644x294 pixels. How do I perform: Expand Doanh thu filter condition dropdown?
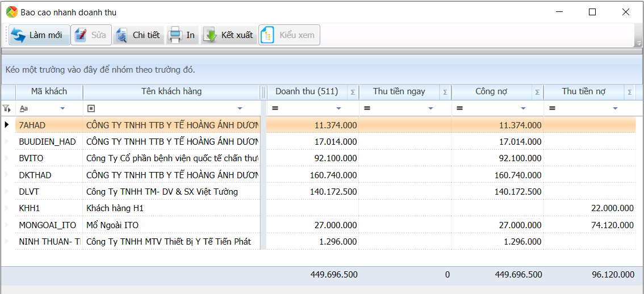click(339, 108)
